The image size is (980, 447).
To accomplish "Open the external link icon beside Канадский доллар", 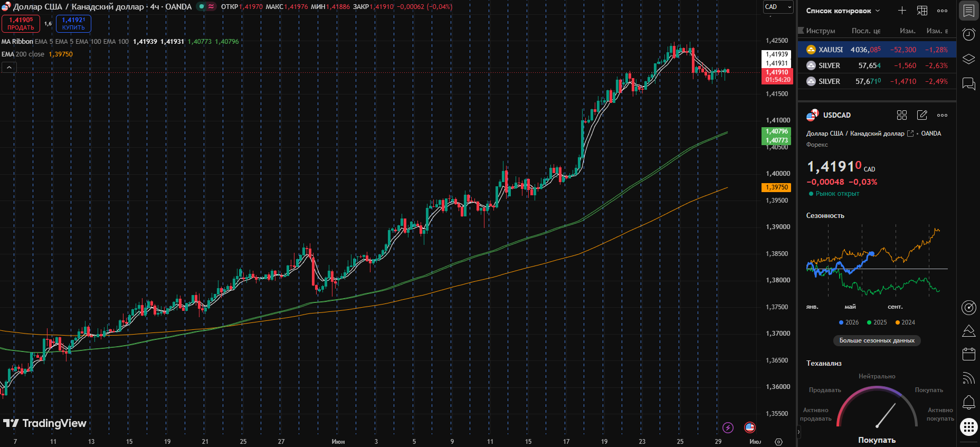I will coord(910,134).
